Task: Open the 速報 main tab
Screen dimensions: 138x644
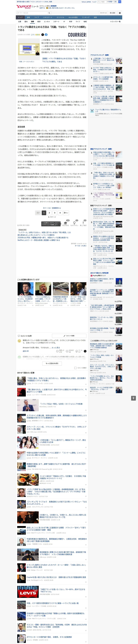Action: pyautogui.click(x=28, y=17)
